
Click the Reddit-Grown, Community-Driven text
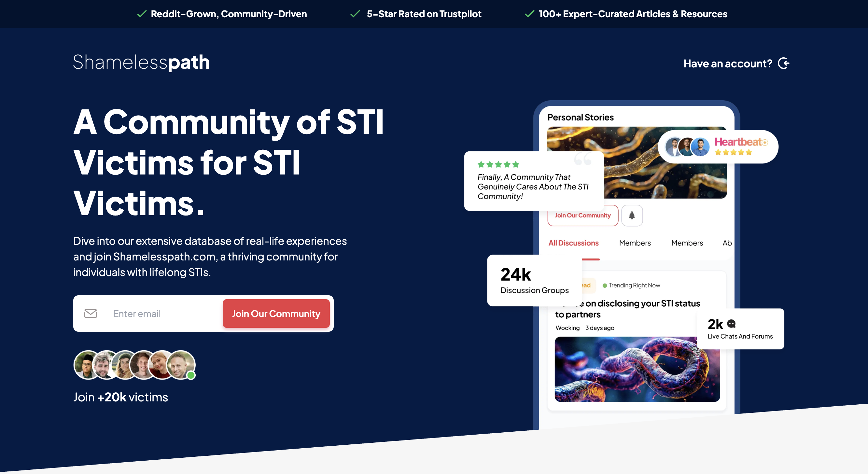tap(229, 14)
